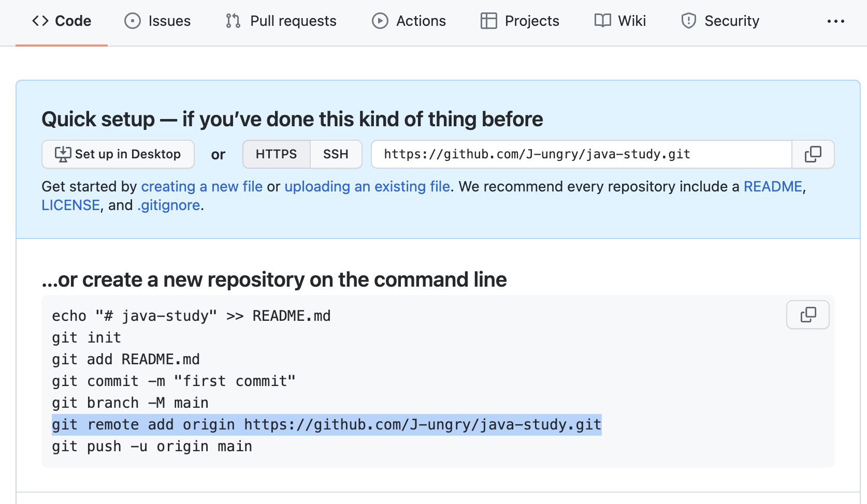Copy the repository URL using the copy icon
867x504 pixels.
click(813, 154)
